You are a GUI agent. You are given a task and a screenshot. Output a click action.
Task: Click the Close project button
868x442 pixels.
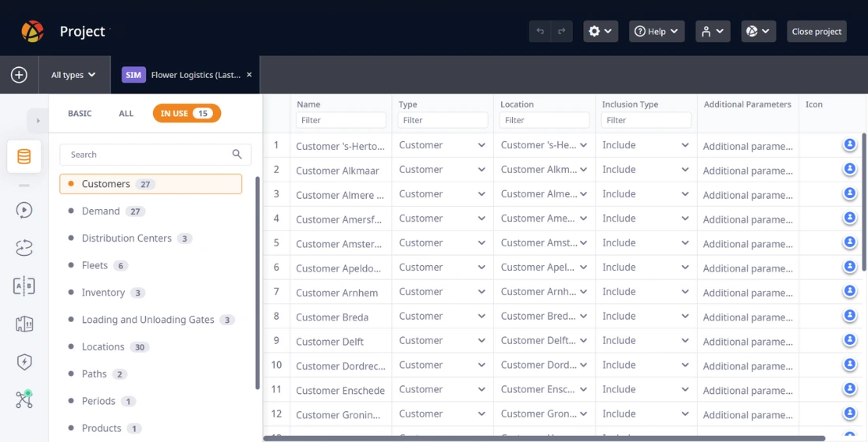click(x=817, y=32)
